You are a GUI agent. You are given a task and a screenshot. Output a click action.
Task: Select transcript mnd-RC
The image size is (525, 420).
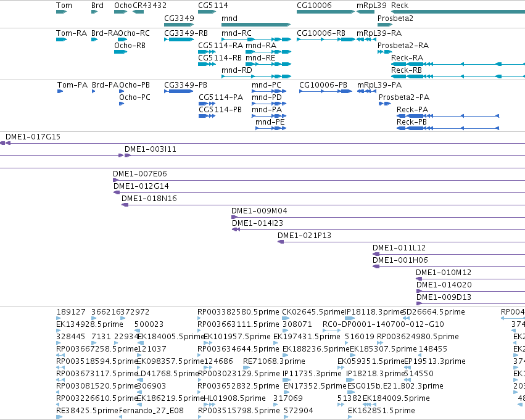[256, 39]
